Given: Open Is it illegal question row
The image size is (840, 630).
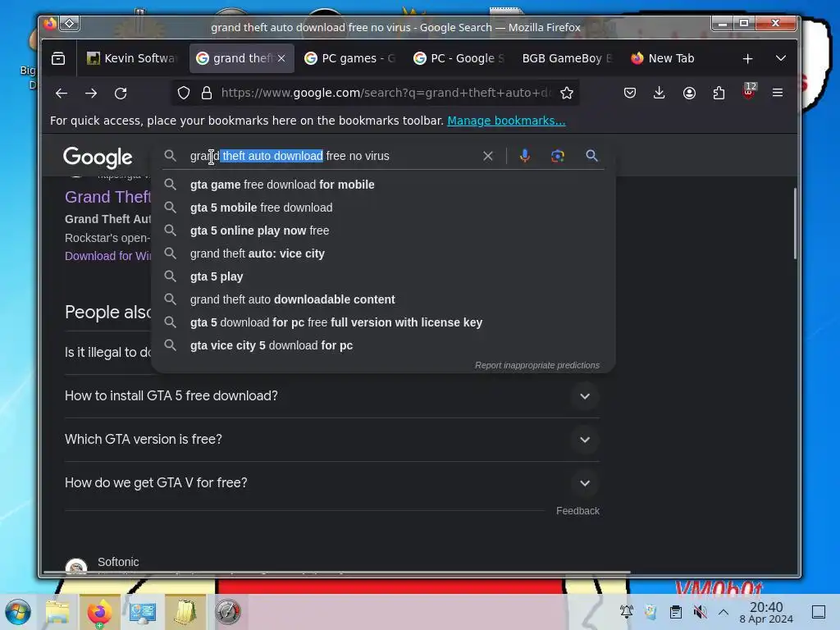Looking at the screenshot, I should (x=107, y=353).
